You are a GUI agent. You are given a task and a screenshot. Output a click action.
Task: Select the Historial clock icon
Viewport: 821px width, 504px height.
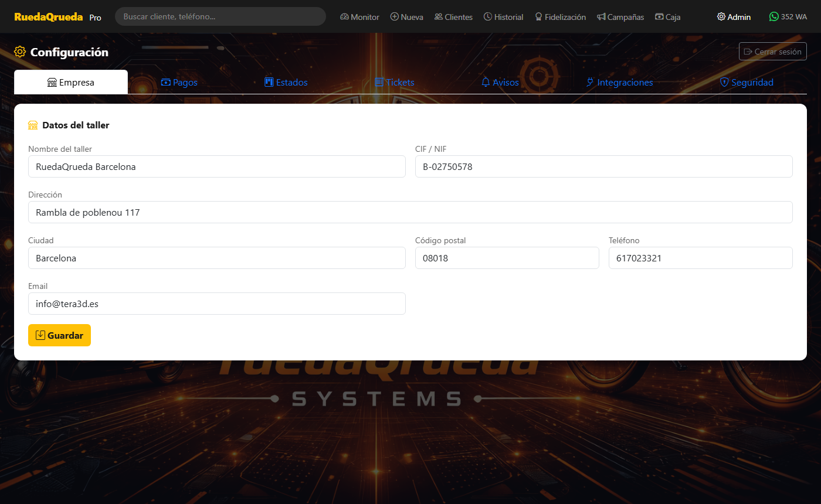coord(488,17)
